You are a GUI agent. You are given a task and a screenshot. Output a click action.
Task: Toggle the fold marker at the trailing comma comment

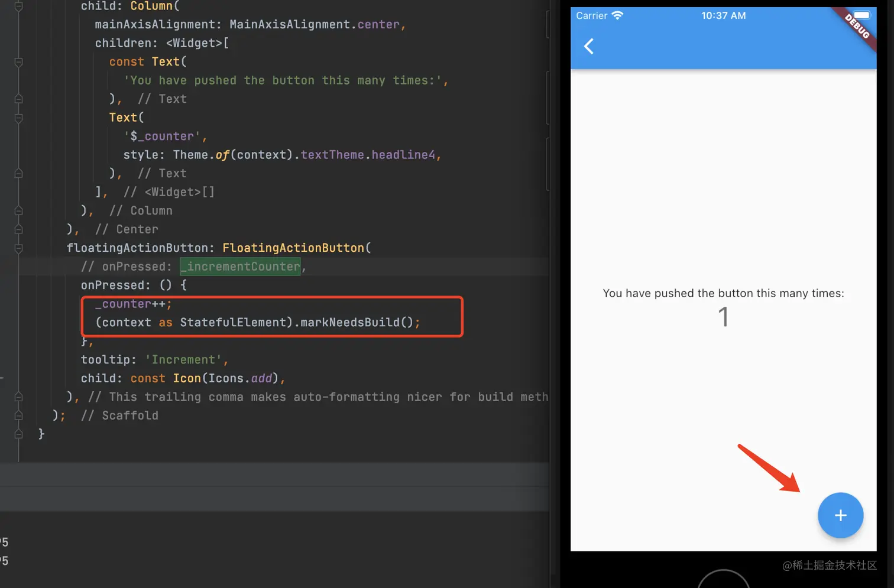coord(18,397)
